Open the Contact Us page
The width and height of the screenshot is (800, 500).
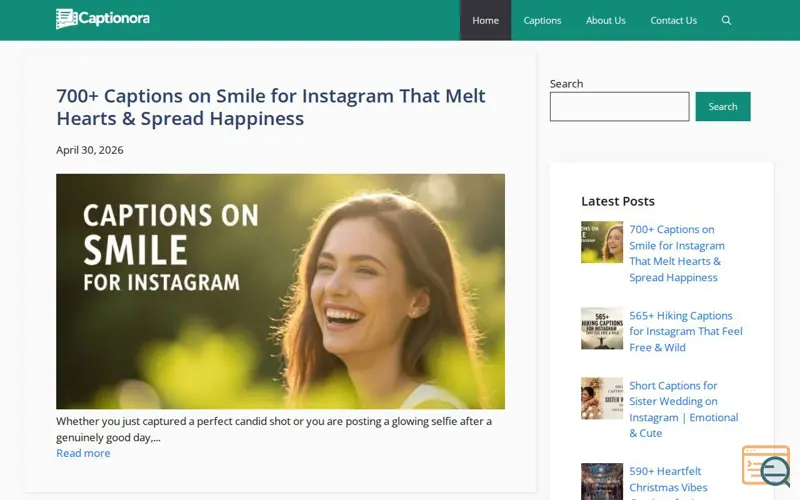(673, 20)
